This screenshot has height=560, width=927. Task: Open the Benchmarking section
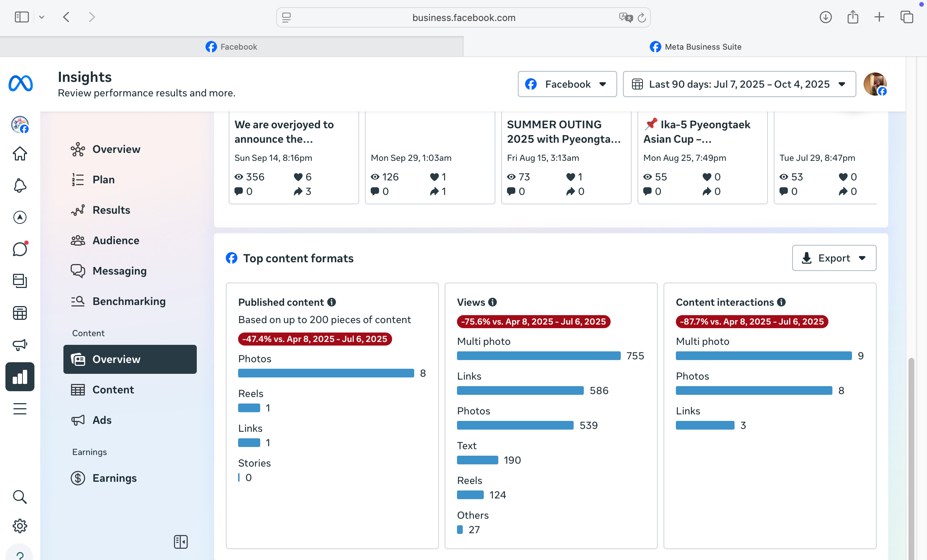[129, 301]
